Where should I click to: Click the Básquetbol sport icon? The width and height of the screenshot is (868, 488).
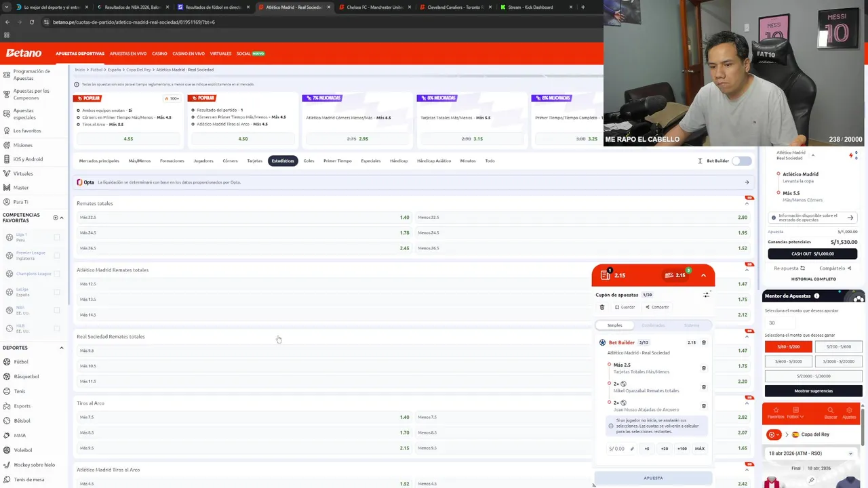(x=7, y=376)
